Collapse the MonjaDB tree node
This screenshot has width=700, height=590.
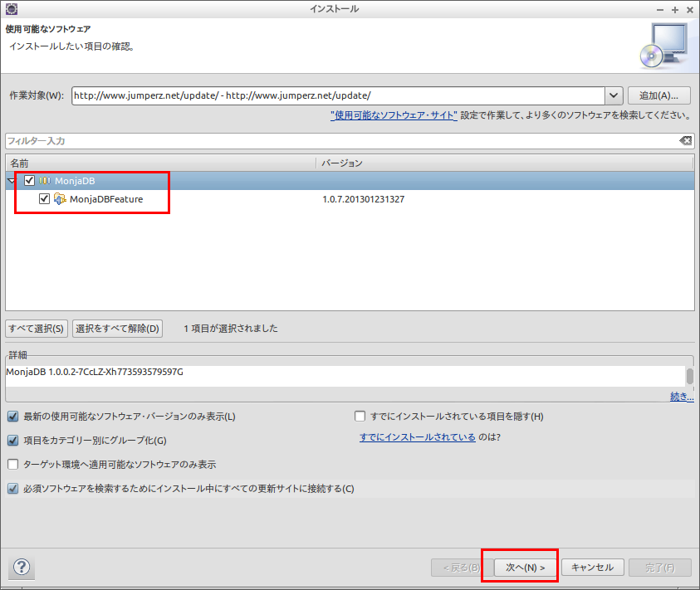click(12, 181)
